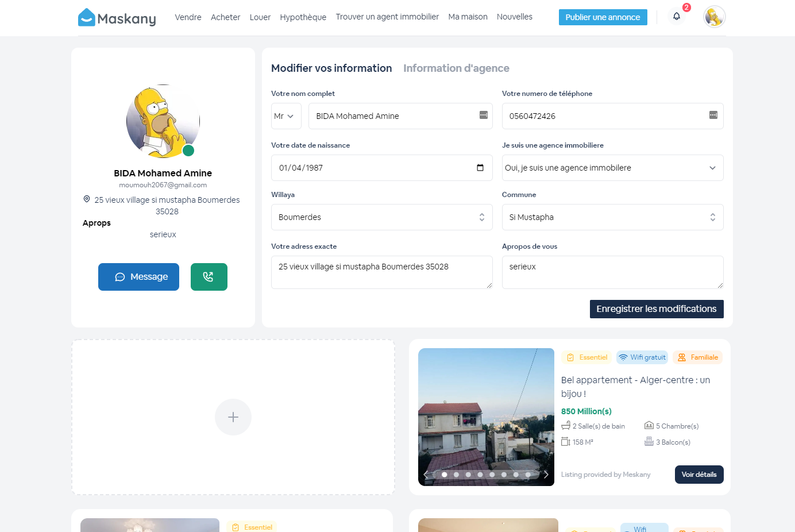Open Trouver un agent immobilier

point(387,17)
